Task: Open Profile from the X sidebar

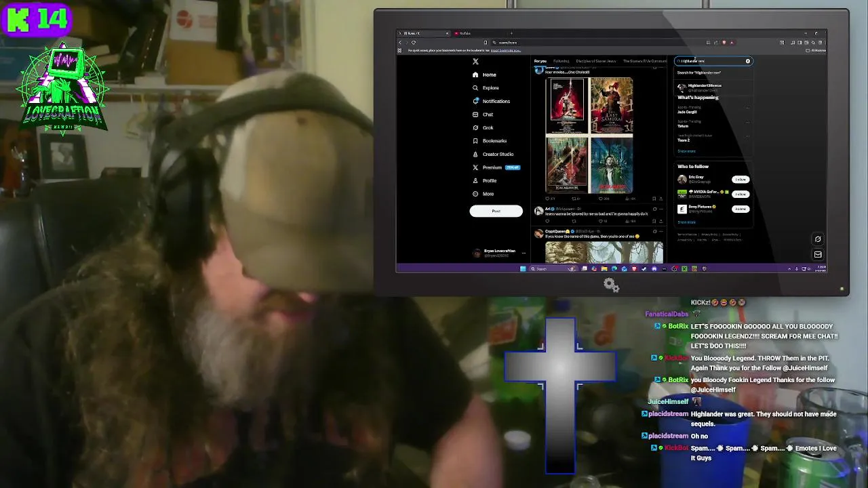Action: (484, 180)
